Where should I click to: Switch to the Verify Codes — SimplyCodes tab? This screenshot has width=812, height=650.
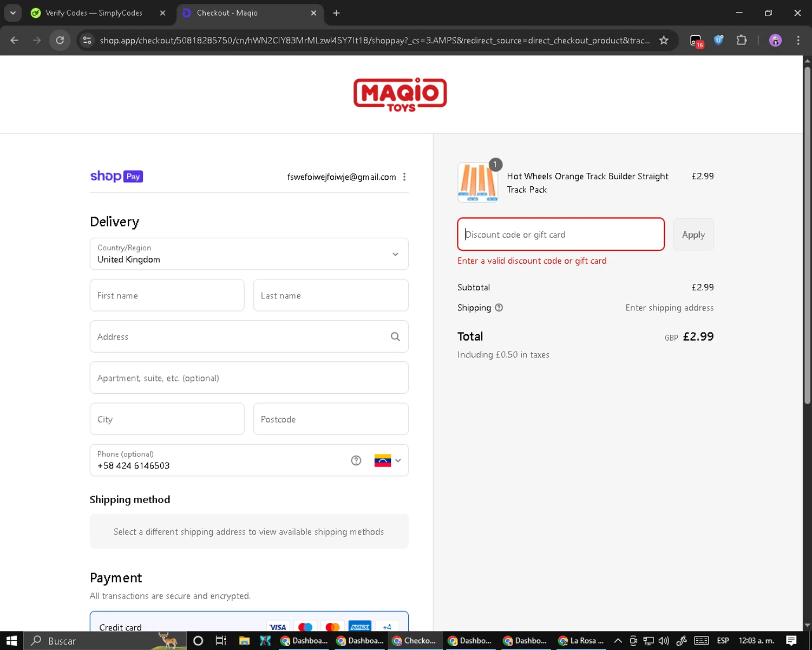[x=93, y=13]
